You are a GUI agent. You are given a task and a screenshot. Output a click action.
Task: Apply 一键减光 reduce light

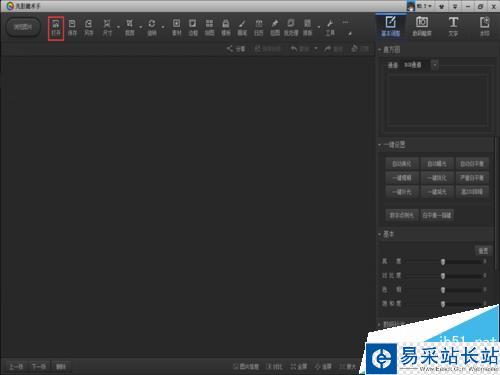pyautogui.click(x=437, y=192)
